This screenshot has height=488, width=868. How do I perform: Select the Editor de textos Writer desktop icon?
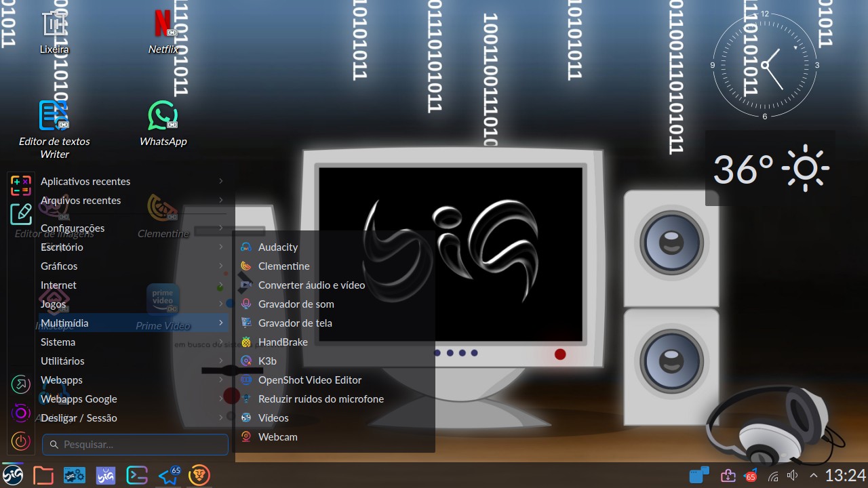point(54,129)
